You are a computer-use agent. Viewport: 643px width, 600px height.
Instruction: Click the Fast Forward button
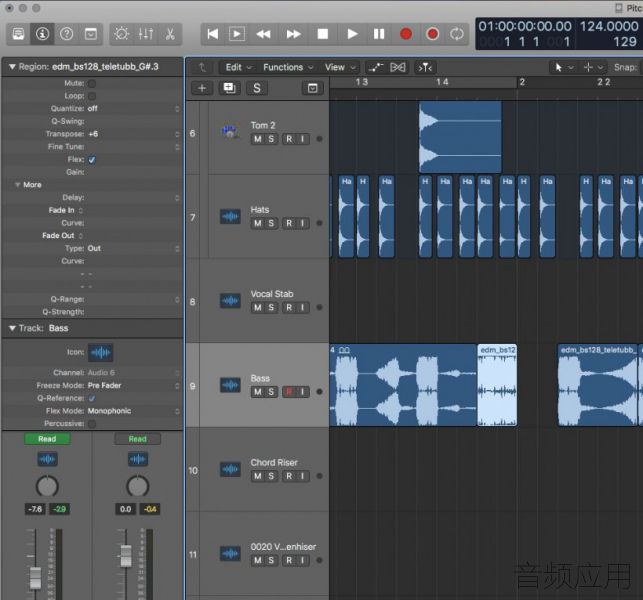click(293, 34)
